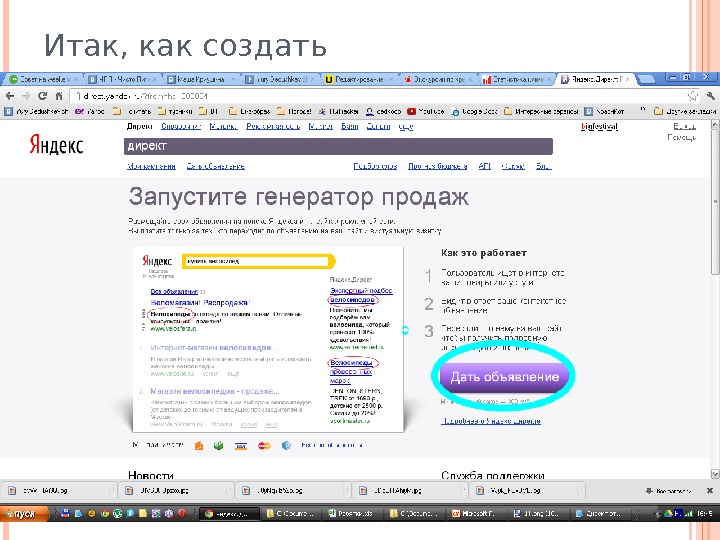Click the grey директ header bar
The image size is (720, 540).
pyautogui.click(x=338, y=146)
